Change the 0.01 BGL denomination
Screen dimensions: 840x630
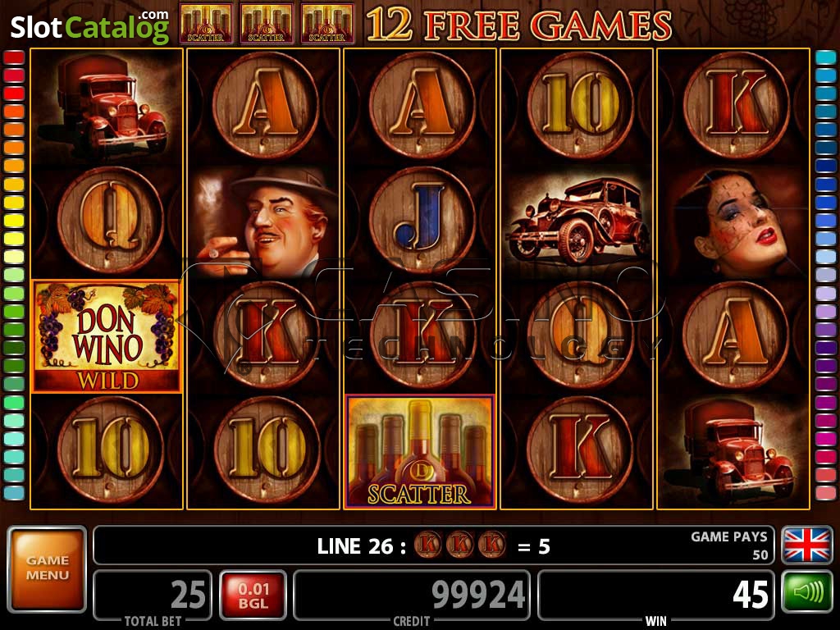(x=253, y=596)
